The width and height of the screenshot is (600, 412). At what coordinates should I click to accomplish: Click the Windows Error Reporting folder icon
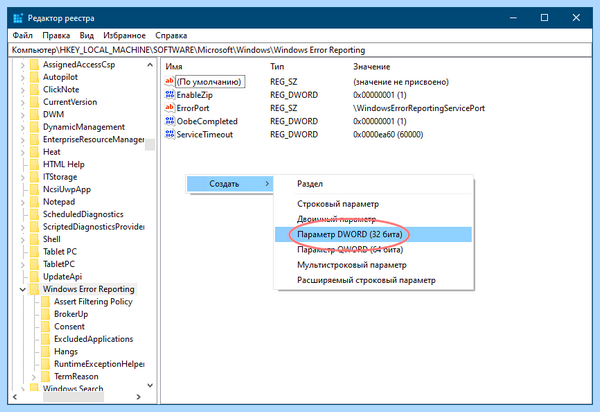pos(34,289)
